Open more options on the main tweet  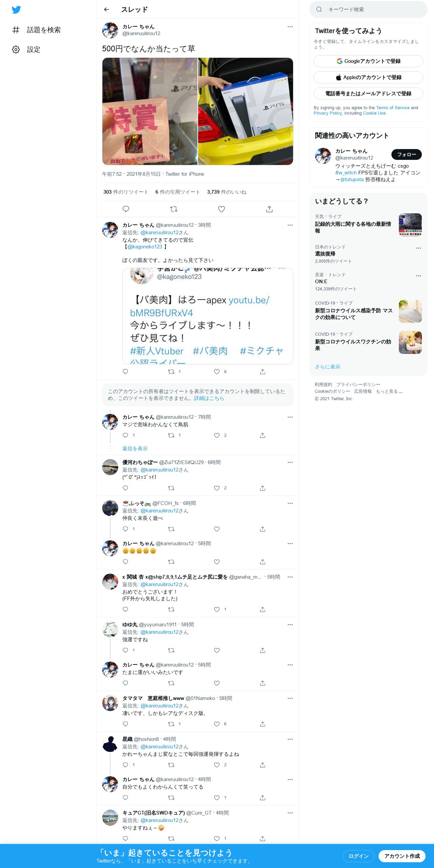tap(290, 27)
